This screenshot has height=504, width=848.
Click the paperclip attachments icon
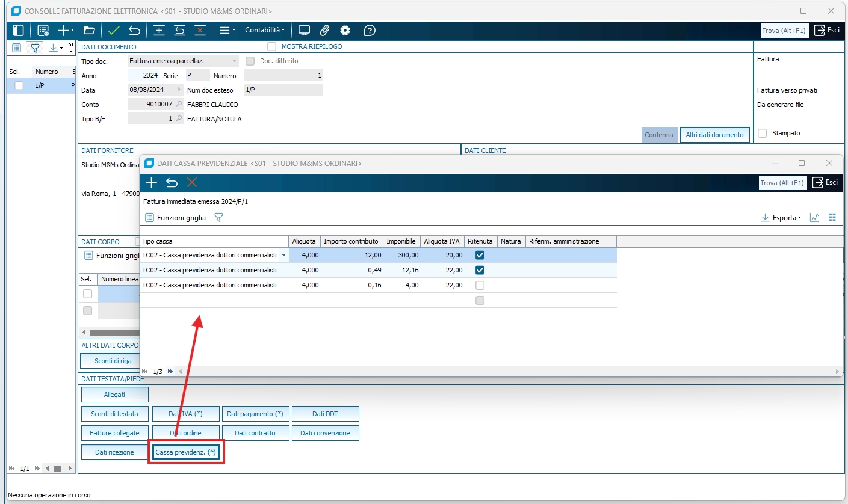pyautogui.click(x=324, y=31)
